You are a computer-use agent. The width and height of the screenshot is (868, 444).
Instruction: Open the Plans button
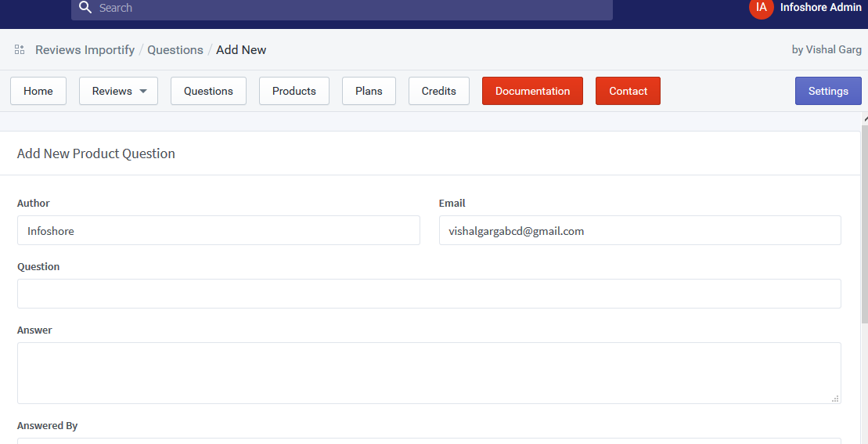pyautogui.click(x=369, y=91)
